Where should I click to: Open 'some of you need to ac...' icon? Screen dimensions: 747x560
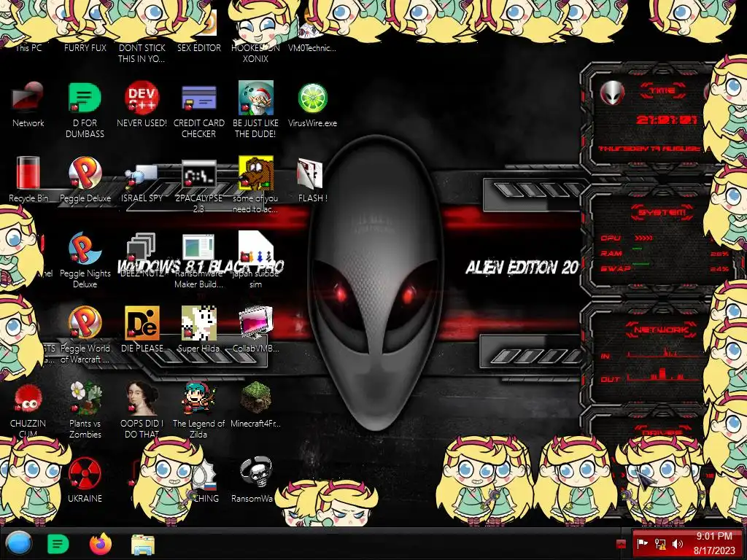256,184
